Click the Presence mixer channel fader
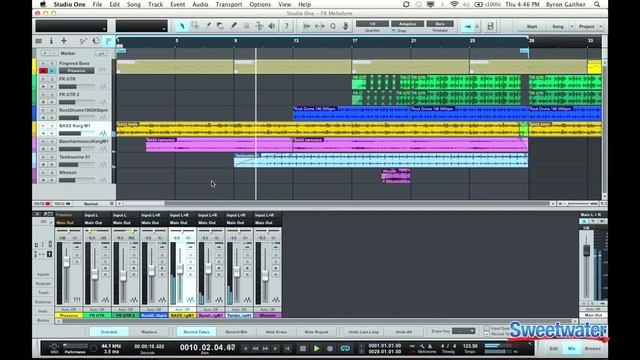The height and width of the screenshot is (360, 640). pos(67,262)
